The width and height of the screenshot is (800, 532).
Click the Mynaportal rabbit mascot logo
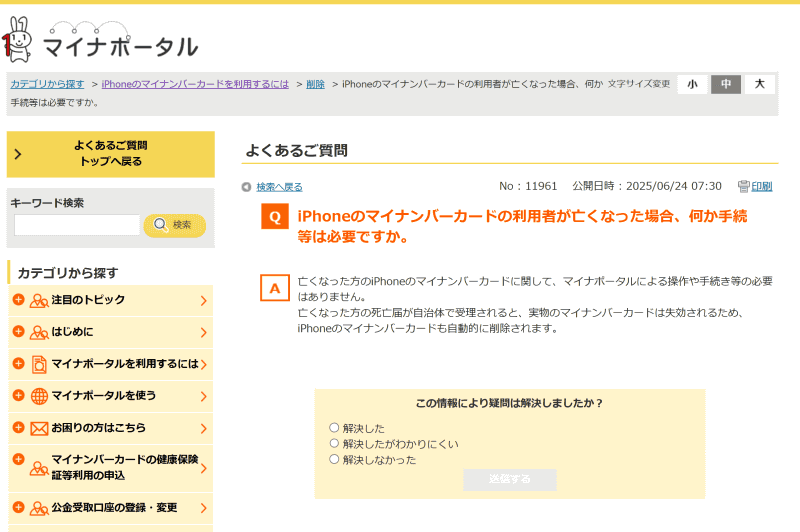pyautogui.click(x=17, y=40)
